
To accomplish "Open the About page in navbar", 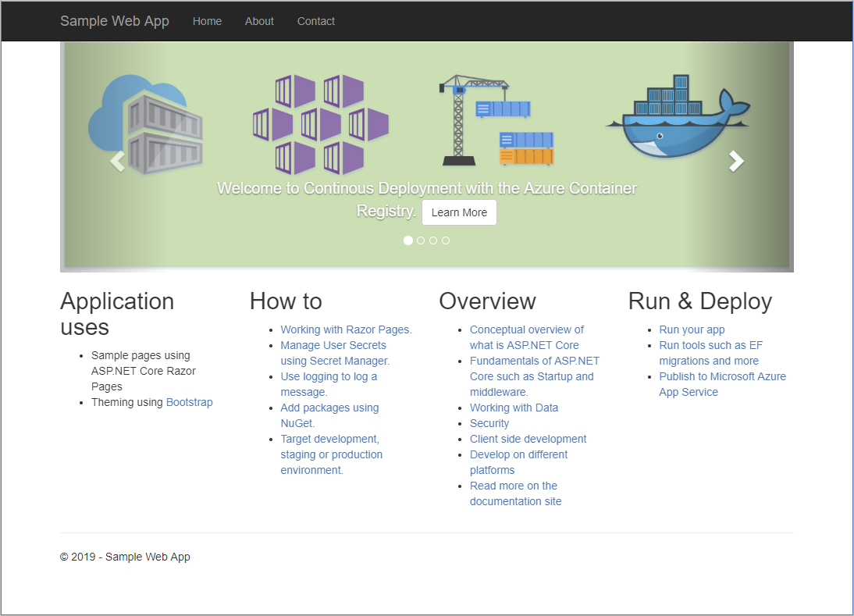I will coord(259,21).
